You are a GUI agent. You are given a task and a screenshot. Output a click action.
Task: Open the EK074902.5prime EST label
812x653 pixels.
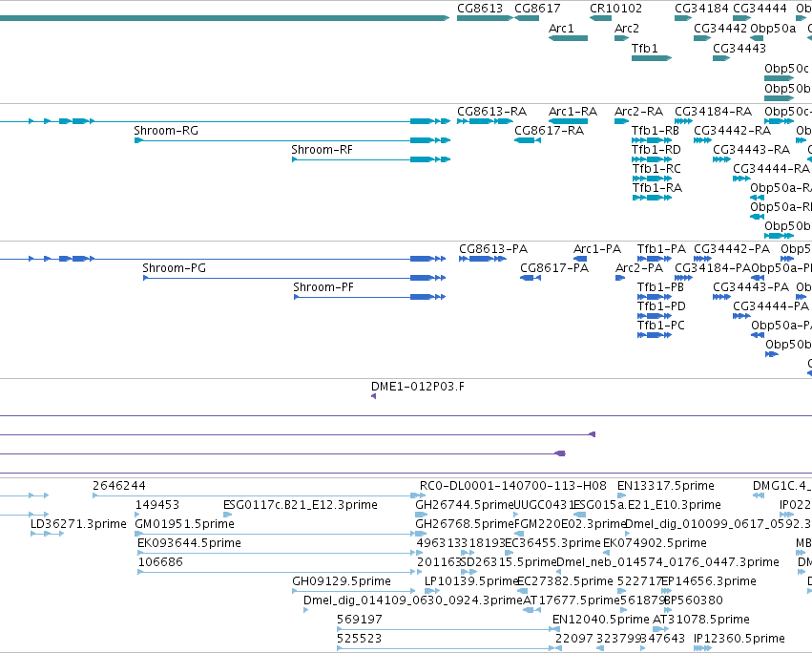655,543
